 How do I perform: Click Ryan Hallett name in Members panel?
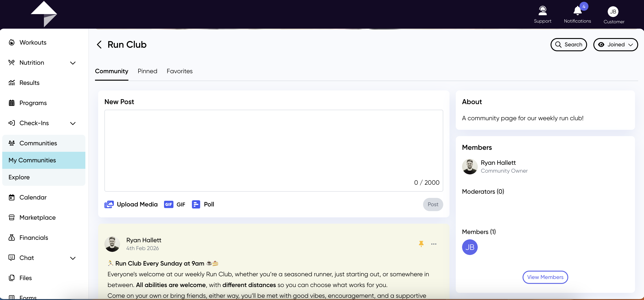pyautogui.click(x=498, y=163)
